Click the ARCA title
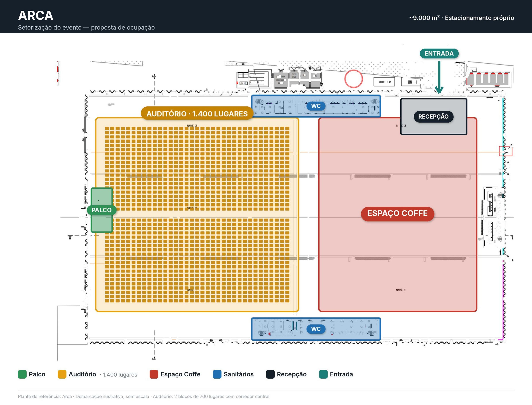This screenshot has width=532, height=405. [36, 16]
